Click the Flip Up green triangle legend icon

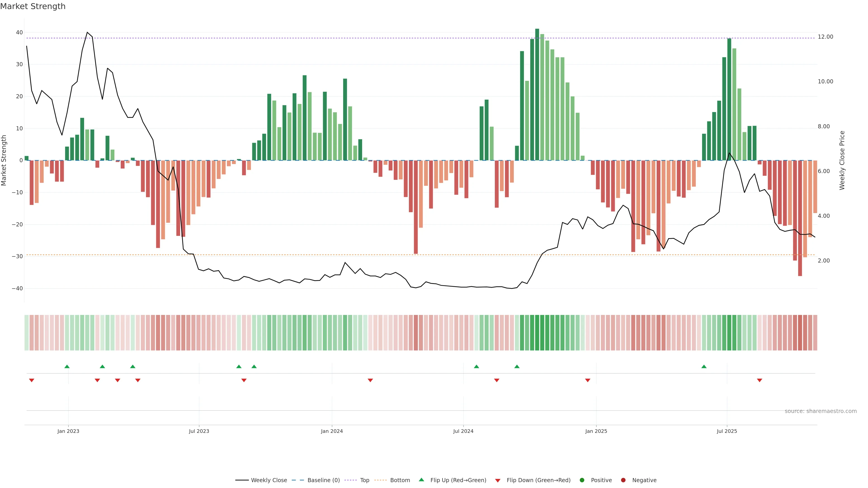click(421, 480)
